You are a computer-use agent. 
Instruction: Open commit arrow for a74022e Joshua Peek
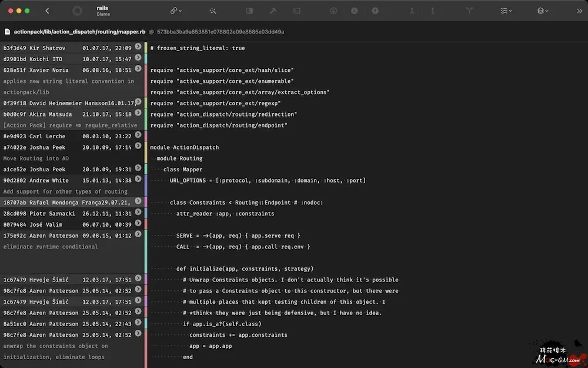(138, 145)
